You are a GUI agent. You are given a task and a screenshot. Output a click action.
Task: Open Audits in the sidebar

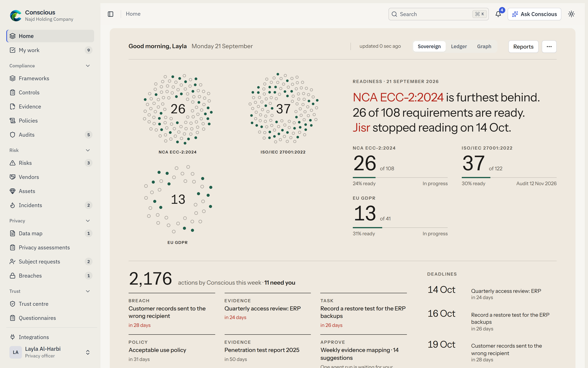pyautogui.click(x=50, y=135)
